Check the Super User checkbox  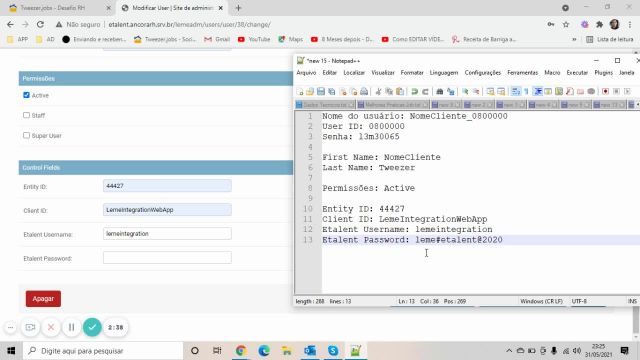27,135
